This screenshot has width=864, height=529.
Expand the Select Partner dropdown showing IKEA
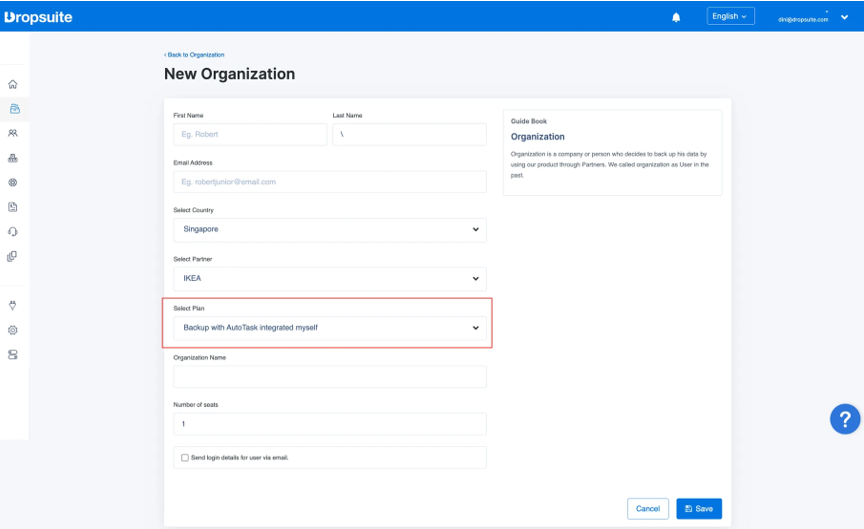[329, 278]
